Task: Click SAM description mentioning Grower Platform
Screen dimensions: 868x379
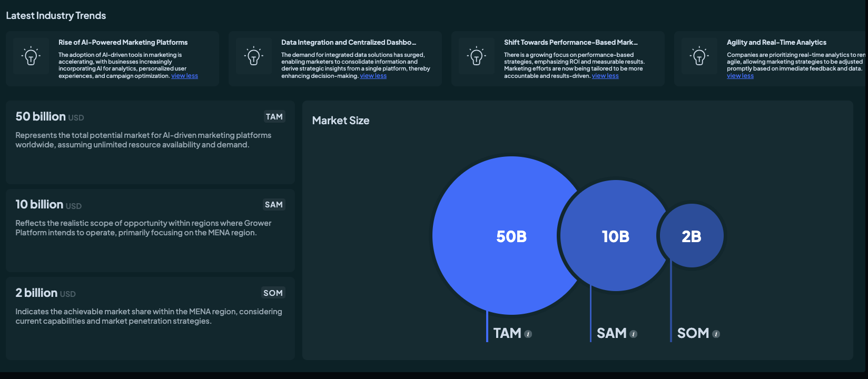Action: pos(143,228)
